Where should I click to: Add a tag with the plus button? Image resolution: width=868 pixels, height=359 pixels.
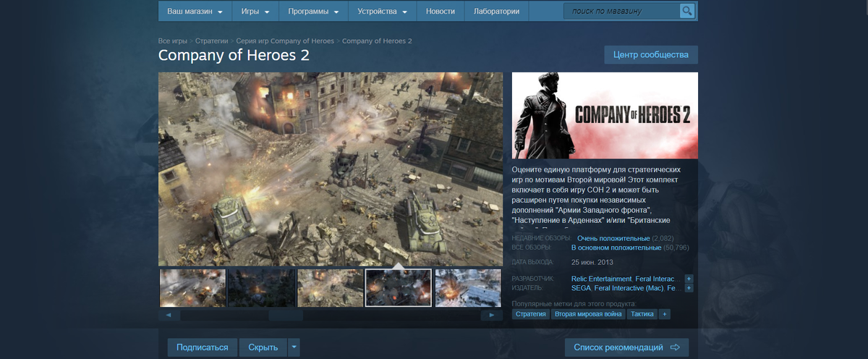(665, 314)
